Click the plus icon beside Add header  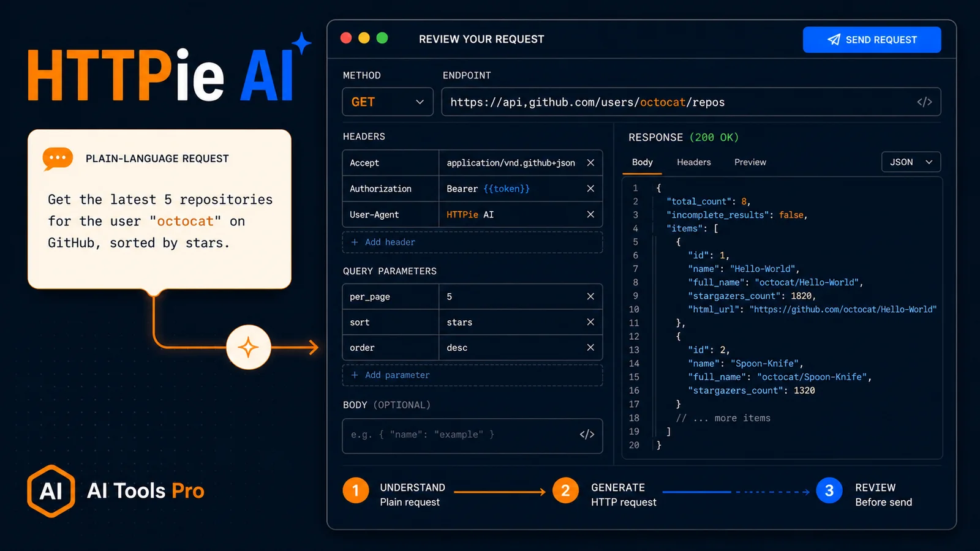point(355,242)
